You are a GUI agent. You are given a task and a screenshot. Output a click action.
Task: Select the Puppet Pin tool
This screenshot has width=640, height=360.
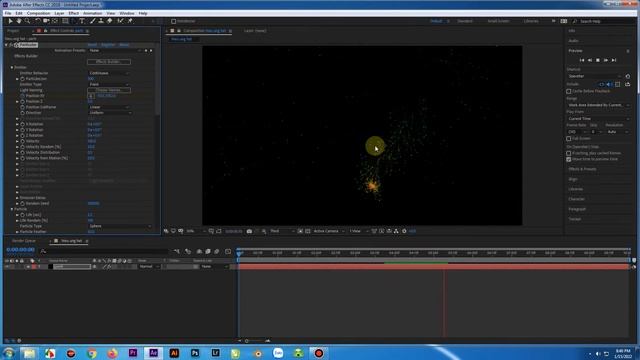click(x=130, y=21)
